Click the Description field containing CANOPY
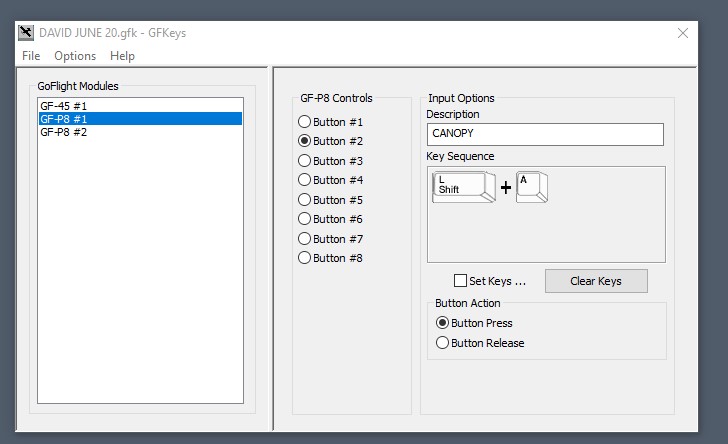728x444 pixels. click(x=544, y=134)
